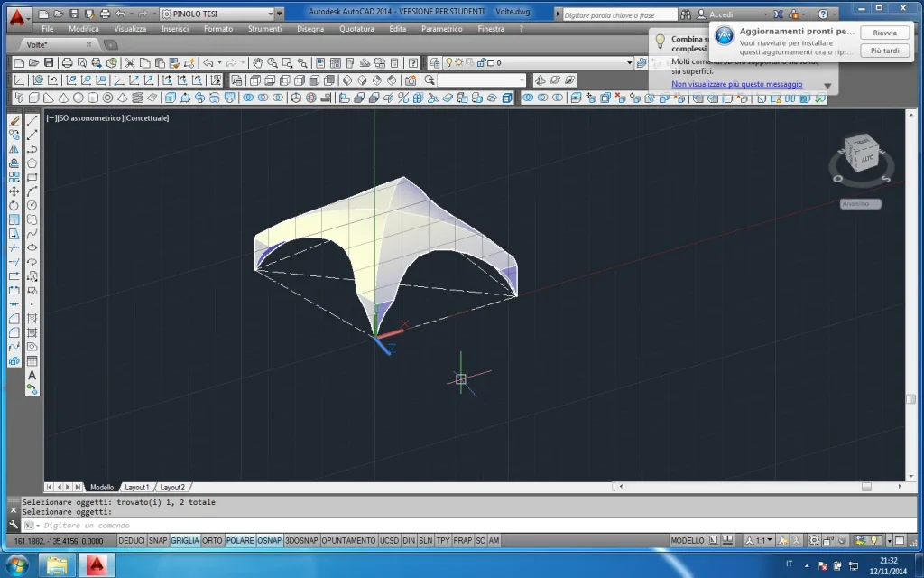
Task: Toggle POLARE tracking
Action: [240, 540]
